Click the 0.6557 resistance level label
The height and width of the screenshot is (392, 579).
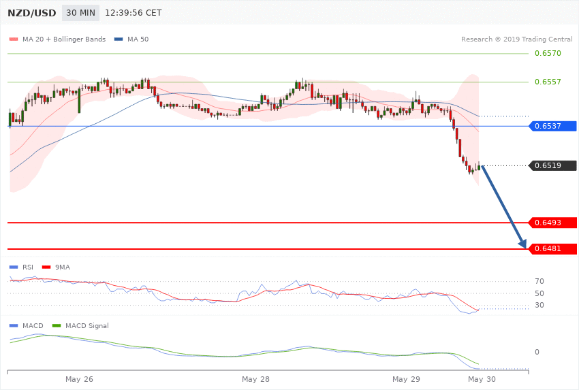coord(548,82)
